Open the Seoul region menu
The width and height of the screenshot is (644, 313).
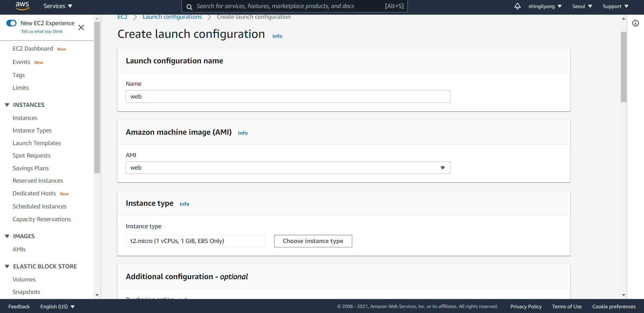[582, 6]
